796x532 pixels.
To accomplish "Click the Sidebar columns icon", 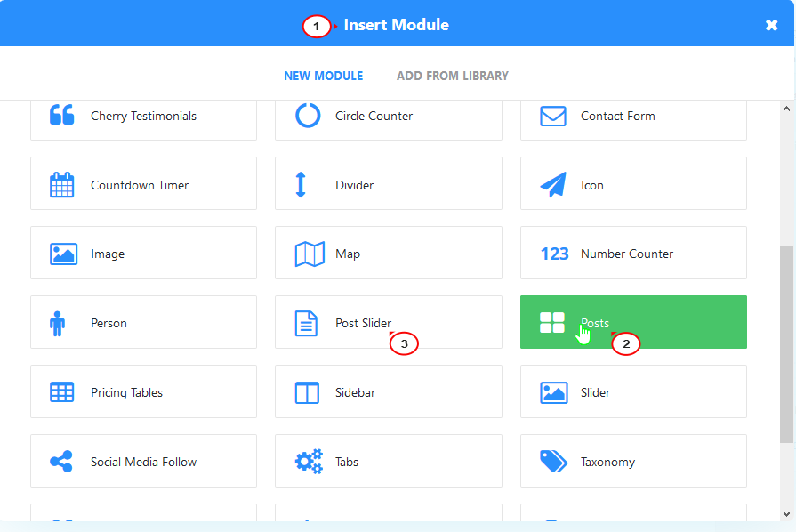I will 307,392.
